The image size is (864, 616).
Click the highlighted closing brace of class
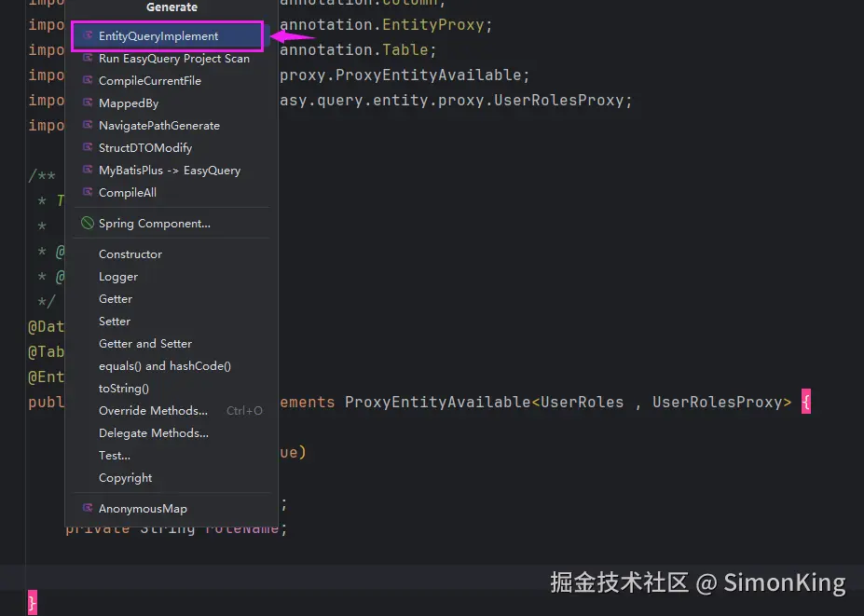pos(33,602)
